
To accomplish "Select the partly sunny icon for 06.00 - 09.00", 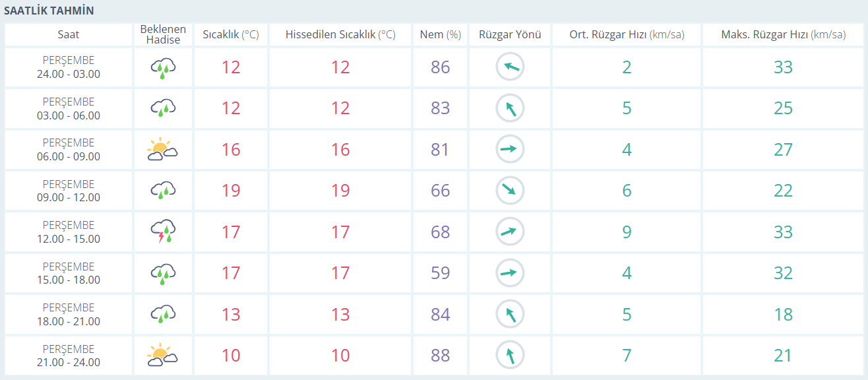I will (162, 150).
